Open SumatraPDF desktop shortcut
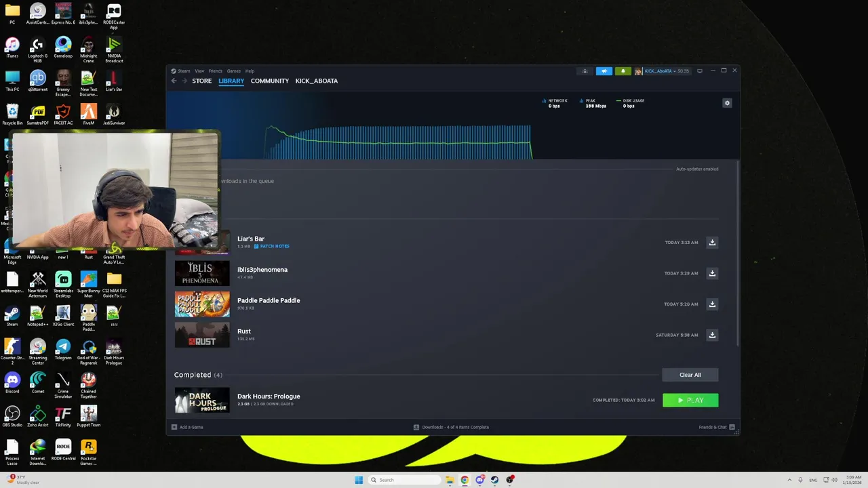This screenshot has height=488, width=868. pos(38,115)
